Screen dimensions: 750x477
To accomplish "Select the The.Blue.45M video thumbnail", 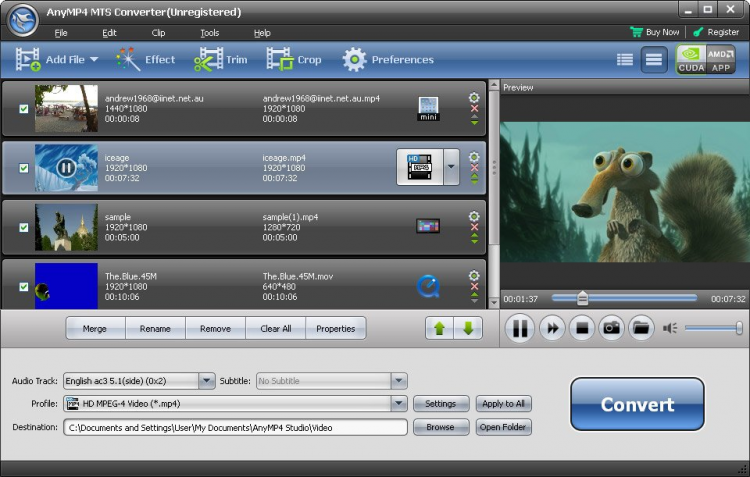I will (x=66, y=286).
